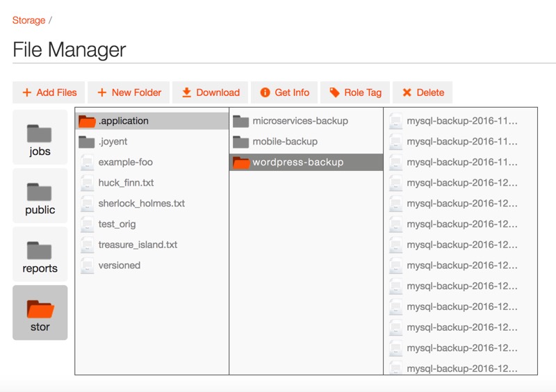Screen dimensions: 556x392
Task: Create a folder with New Folder
Action: [x=129, y=92]
